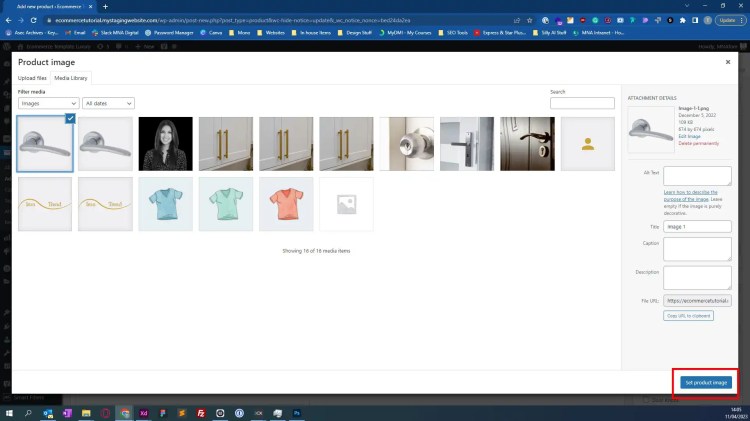Open the Images media type filter dropdown

pyautogui.click(x=48, y=103)
